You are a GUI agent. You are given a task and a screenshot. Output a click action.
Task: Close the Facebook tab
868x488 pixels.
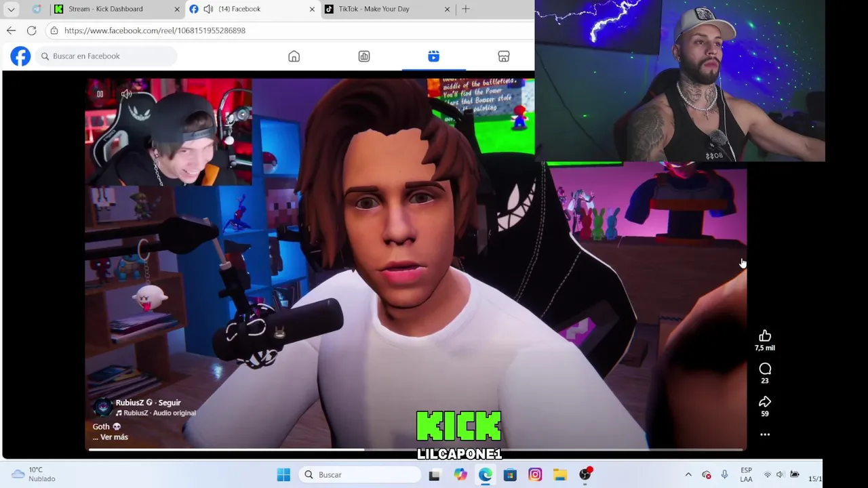(312, 9)
